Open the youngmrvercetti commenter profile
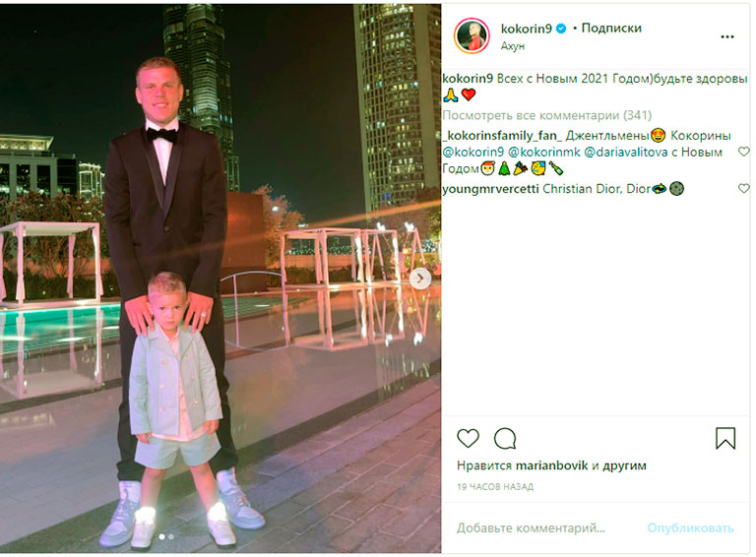 click(490, 189)
